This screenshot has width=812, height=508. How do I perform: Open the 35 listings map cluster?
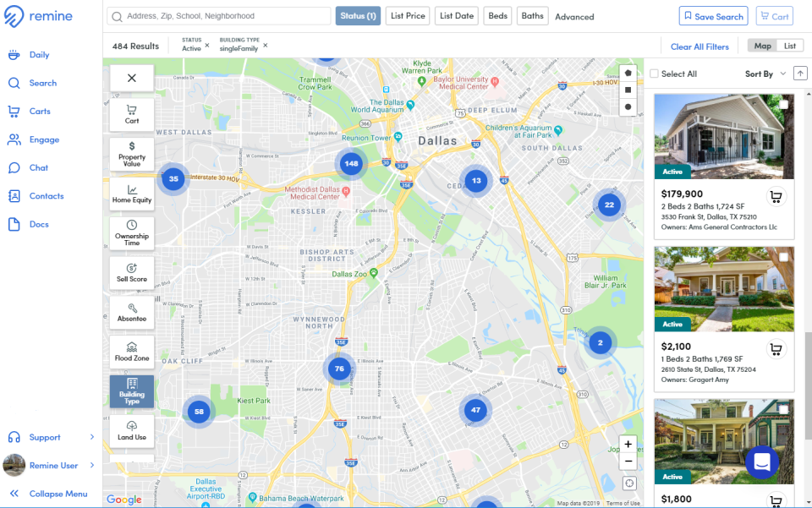173,179
